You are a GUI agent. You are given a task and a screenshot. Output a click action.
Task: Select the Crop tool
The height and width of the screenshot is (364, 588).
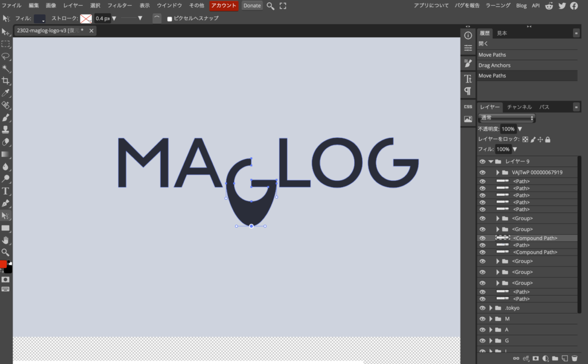[x=6, y=80]
